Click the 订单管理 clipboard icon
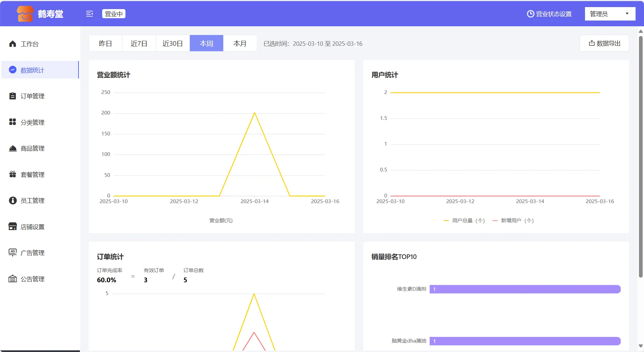The height and width of the screenshot is (352, 644). pyautogui.click(x=12, y=96)
